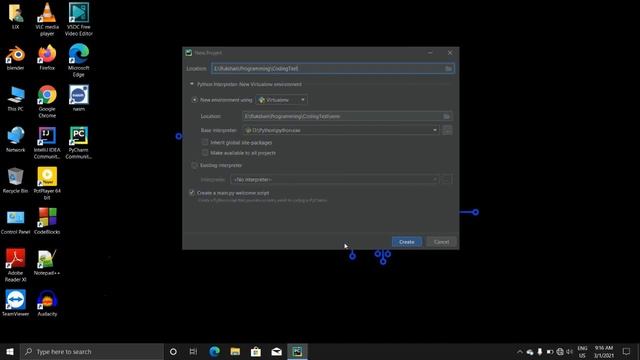Collapse the Python Interpreter section

click(191, 84)
